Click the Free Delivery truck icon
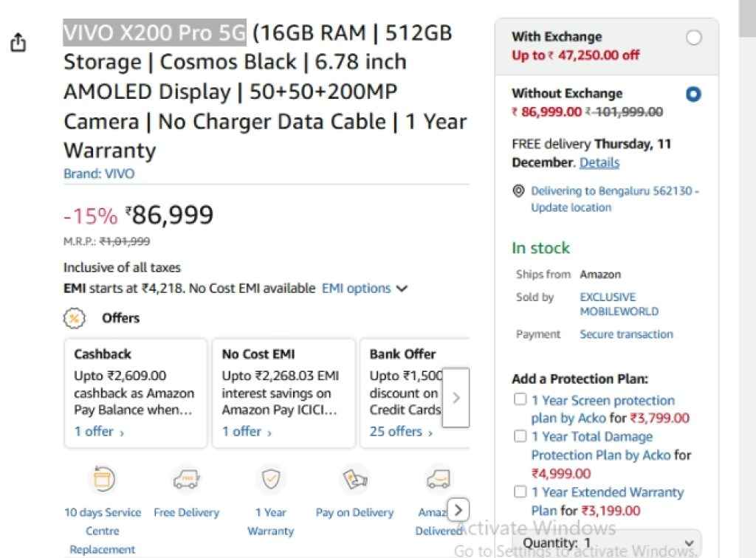This screenshot has width=756, height=558. [186, 480]
